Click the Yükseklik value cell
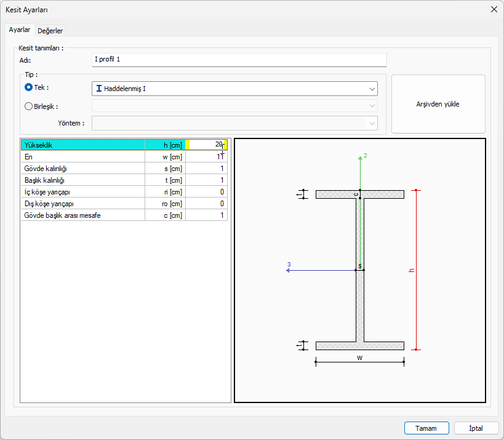Viewport: 504px width, 440px height. pos(206,145)
